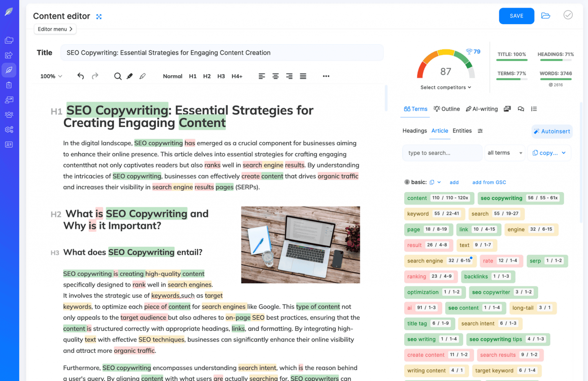Open the images panel icon next to AI-writing

[x=507, y=109]
